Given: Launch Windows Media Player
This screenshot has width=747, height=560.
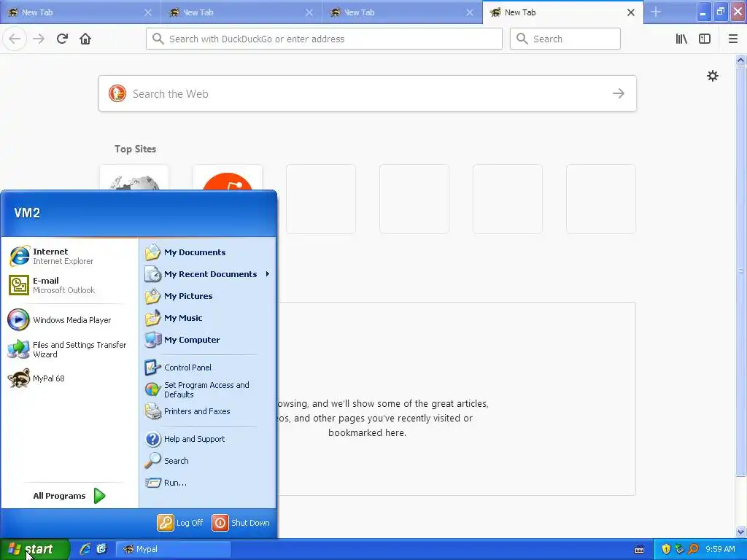Looking at the screenshot, I should [69, 320].
